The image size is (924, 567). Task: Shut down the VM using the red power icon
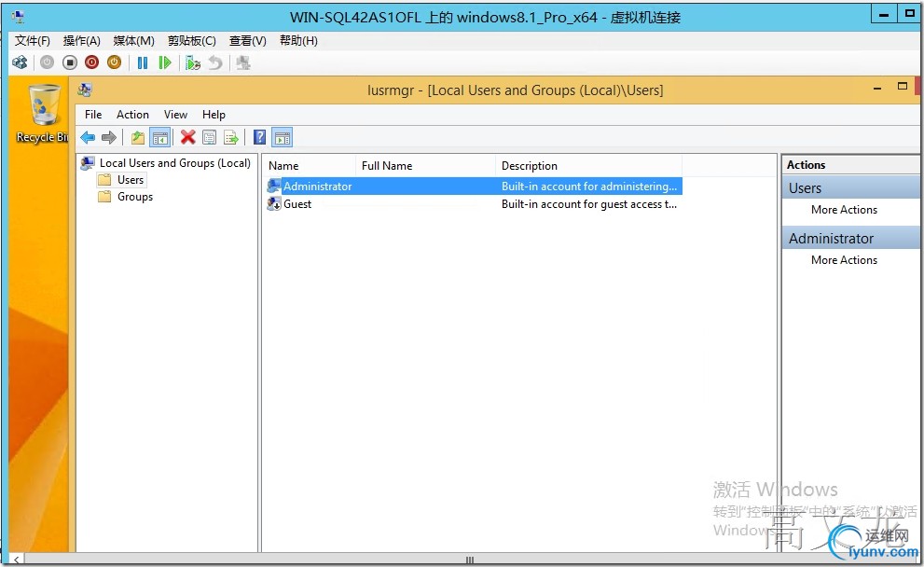click(91, 62)
